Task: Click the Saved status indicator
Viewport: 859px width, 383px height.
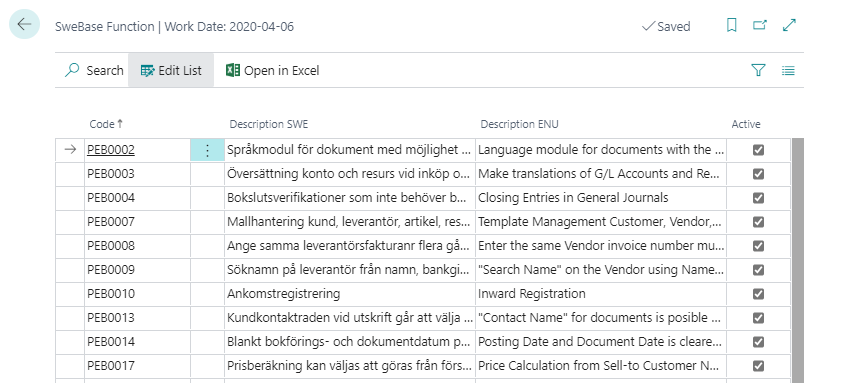Action: (666, 26)
